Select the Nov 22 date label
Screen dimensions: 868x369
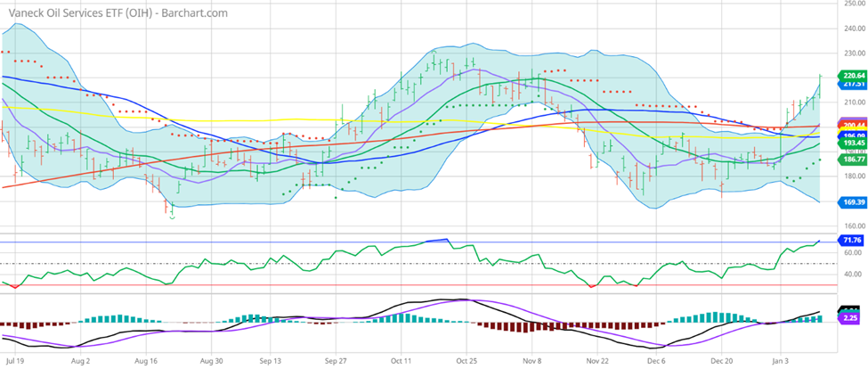pyautogui.click(x=598, y=360)
